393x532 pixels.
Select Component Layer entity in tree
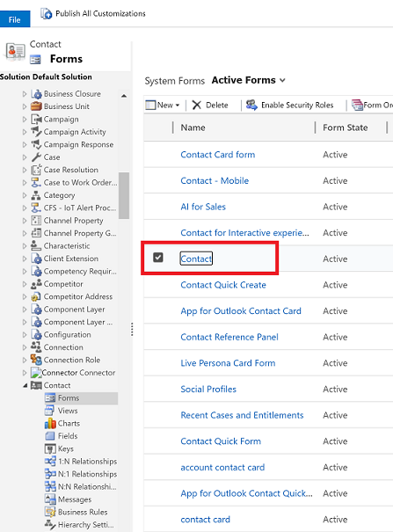[x=74, y=310]
